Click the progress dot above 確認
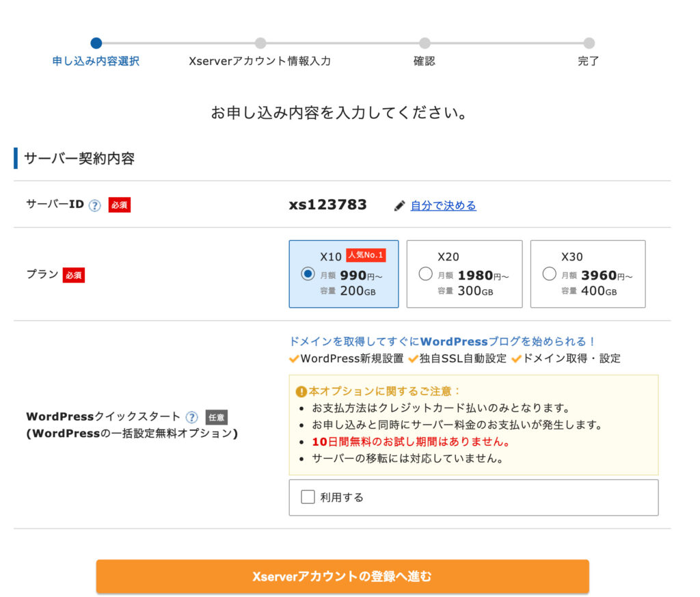The width and height of the screenshot is (700, 597). coord(425,43)
